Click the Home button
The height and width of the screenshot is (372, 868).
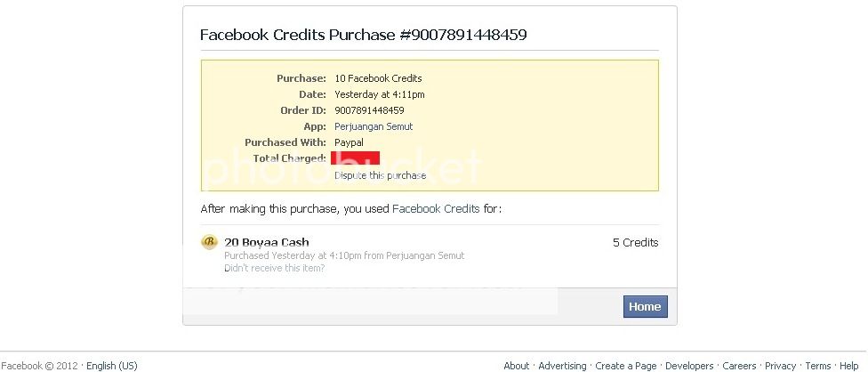coord(645,307)
